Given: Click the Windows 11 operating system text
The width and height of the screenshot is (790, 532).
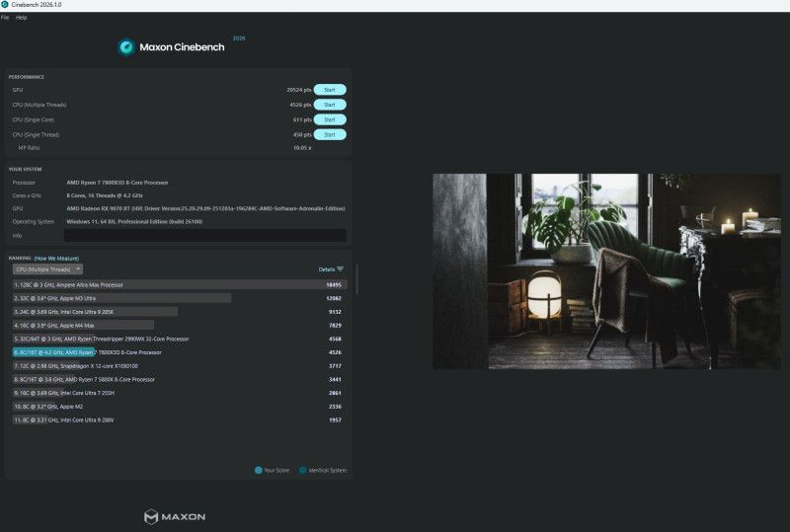Looking at the screenshot, I should tap(134, 222).
